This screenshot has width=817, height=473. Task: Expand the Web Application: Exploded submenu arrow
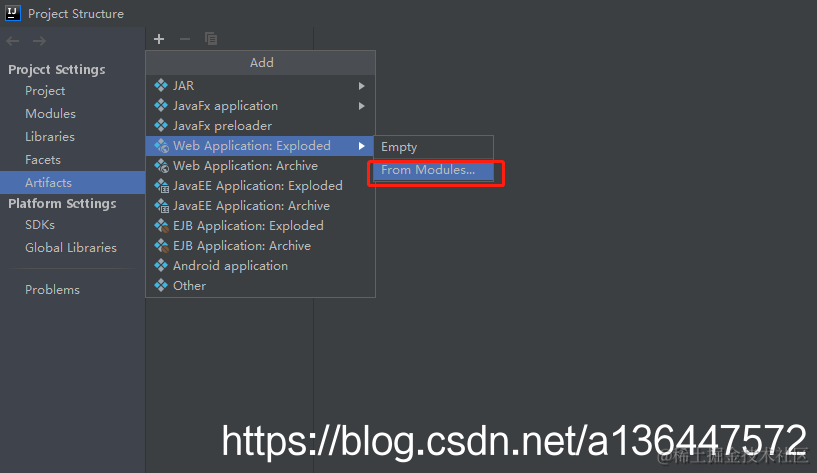(x=362, y=146)
